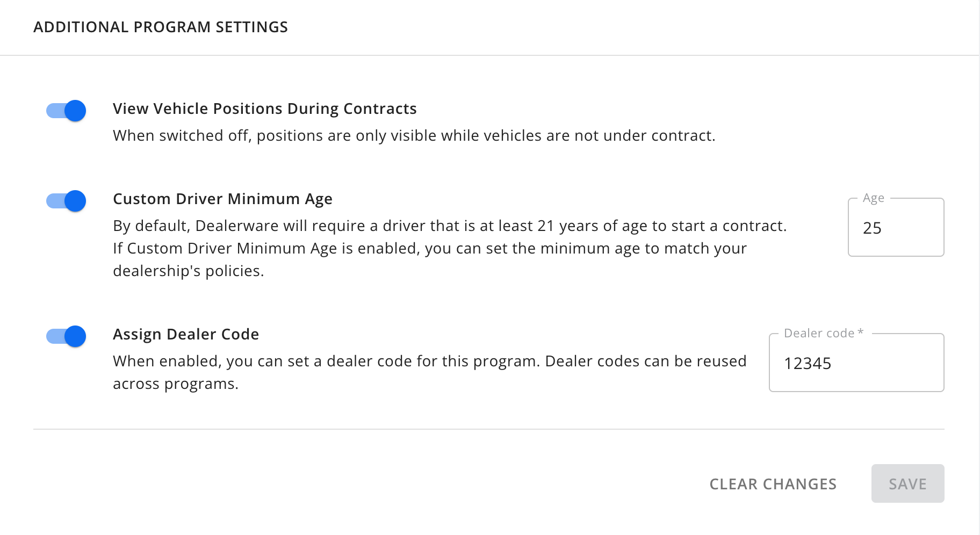Image resolution: width=980 pixels, height=535 pixels.
Task: Click the Dealer code field label
Action: (x=822, y=333)
